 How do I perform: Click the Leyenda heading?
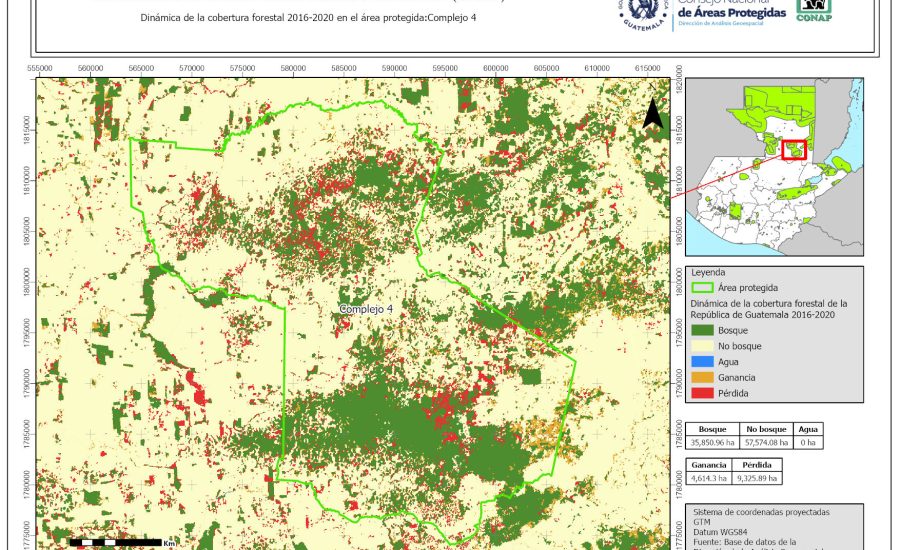click(x=707, y=272)
